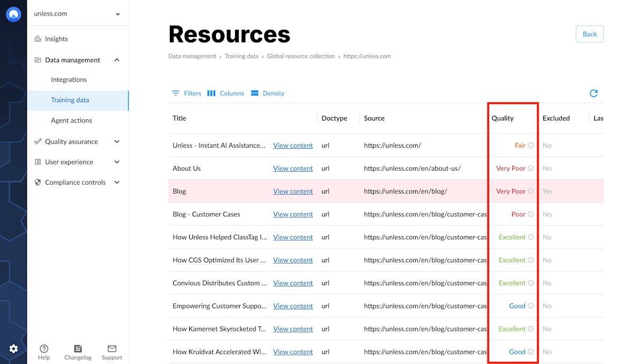This screenshot has height=364, width=643.
Task: Click the https://unless.com/en/blog/ source cell
Action: pos(405,191)
